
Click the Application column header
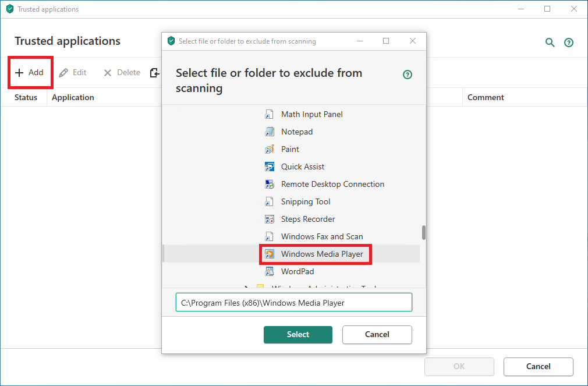[73, 97]
